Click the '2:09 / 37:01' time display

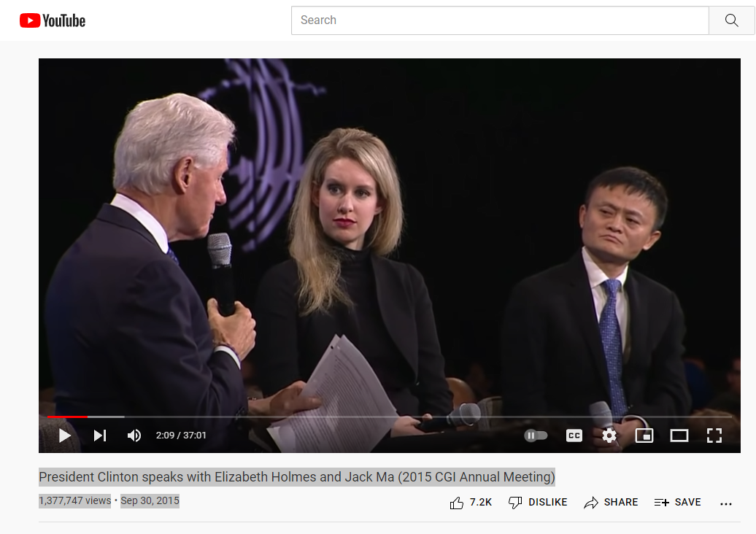(181, 436)
